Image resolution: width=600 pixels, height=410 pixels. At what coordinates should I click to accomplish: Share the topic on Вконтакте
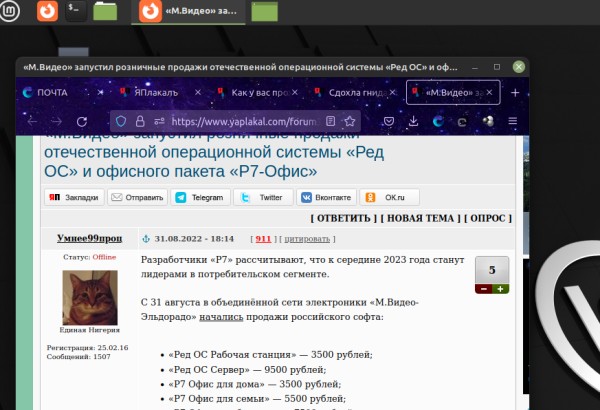pos(326,197)
